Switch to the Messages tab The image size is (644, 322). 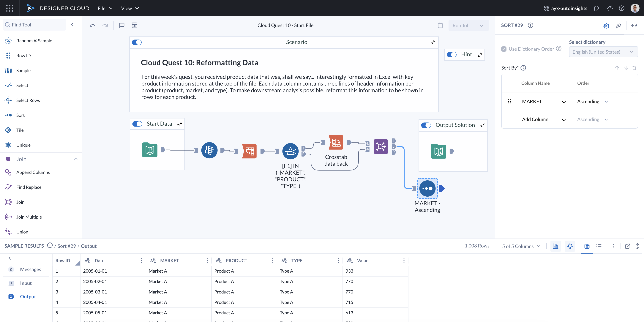coord(31,269)
